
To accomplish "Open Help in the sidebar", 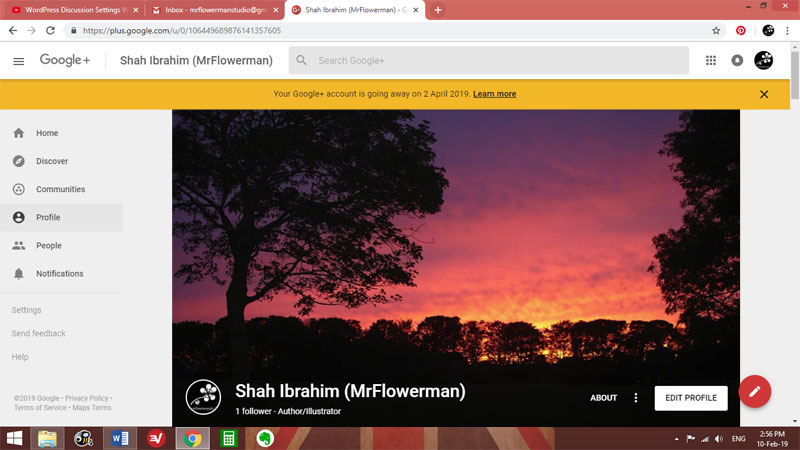I will [x=20, y=357].
